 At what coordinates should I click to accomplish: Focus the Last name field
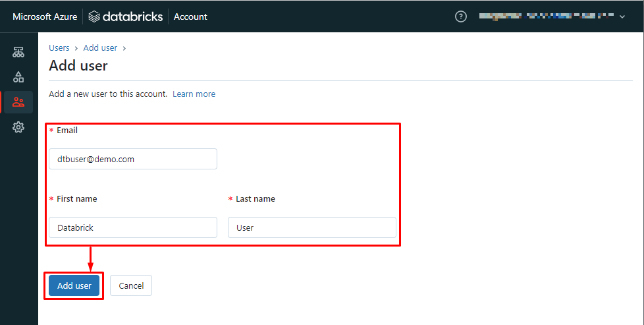click(x=311, y=227)
